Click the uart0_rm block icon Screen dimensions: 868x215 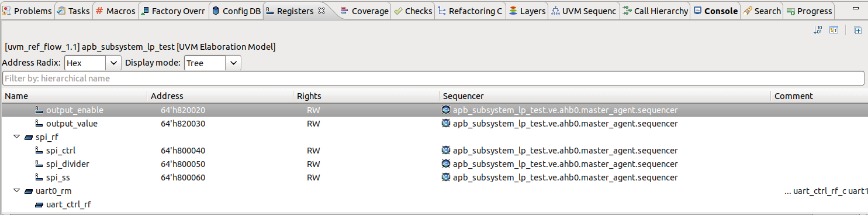(29, 191)
